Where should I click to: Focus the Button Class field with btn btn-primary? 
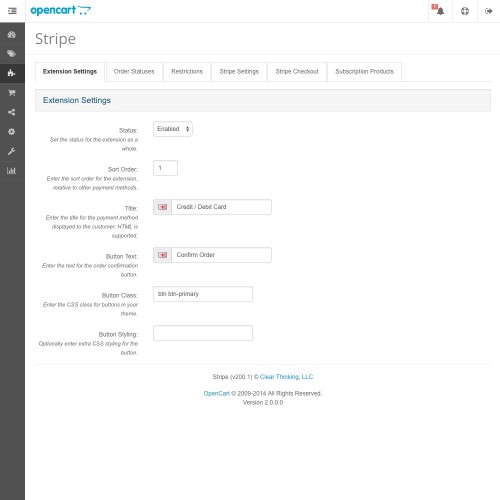[x=203, y=294]
